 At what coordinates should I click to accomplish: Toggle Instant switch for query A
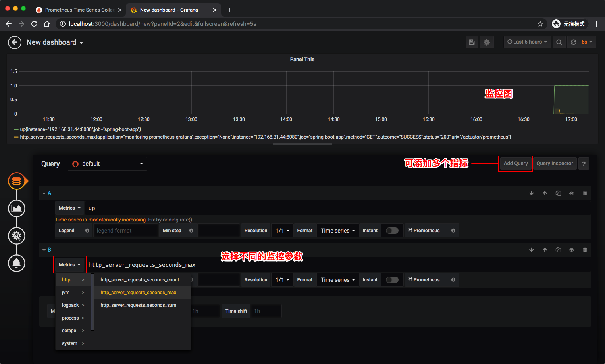click(x=392, y=231)
